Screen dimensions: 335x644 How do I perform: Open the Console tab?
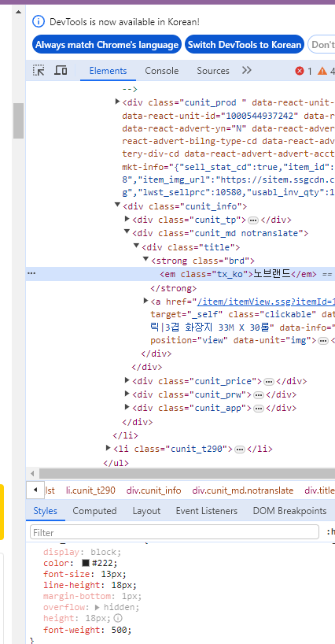pos(161,71)
